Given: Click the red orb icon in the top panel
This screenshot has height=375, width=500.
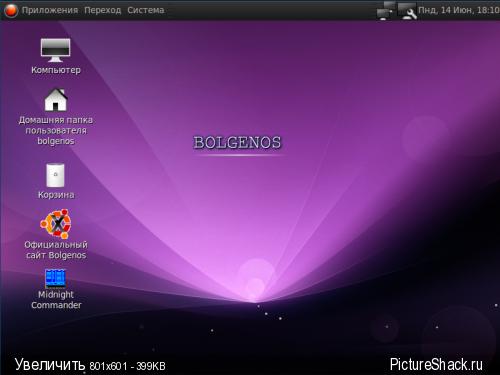Looking at the screenshot, I should coord(11,10).
